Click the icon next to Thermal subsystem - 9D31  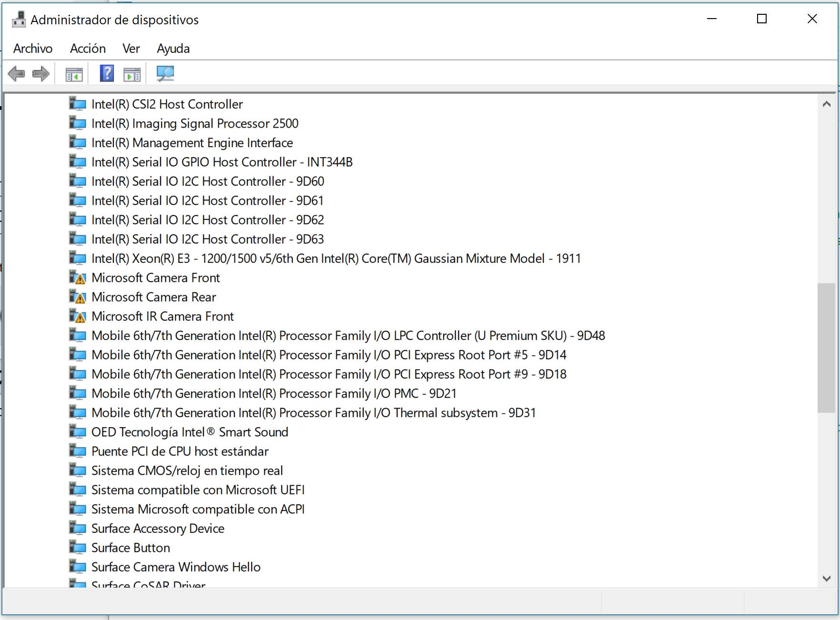[x=78, y=412]
